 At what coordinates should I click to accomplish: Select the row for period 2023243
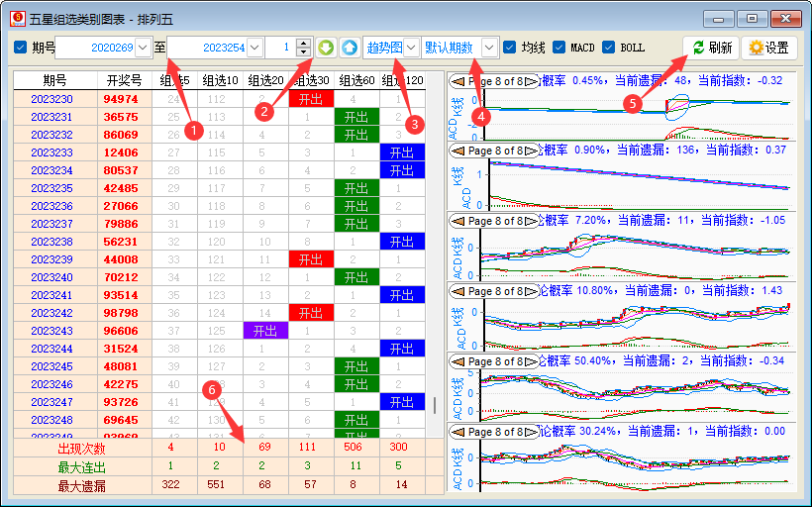point(51,331)
